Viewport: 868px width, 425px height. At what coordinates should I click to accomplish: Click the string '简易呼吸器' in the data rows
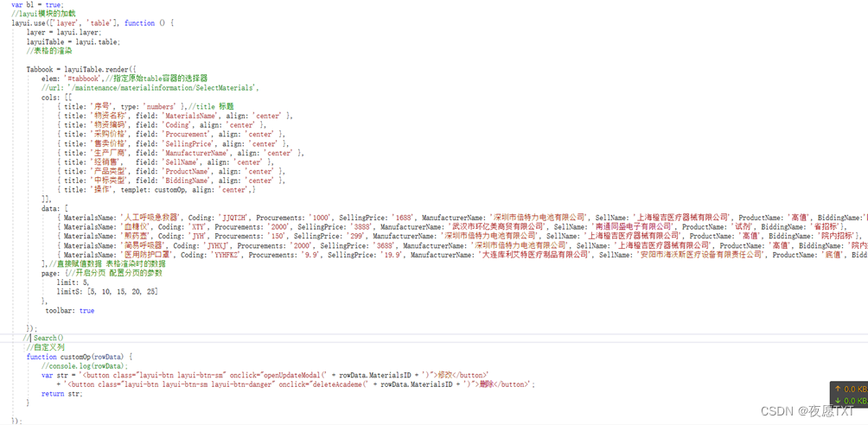(144, 245)
